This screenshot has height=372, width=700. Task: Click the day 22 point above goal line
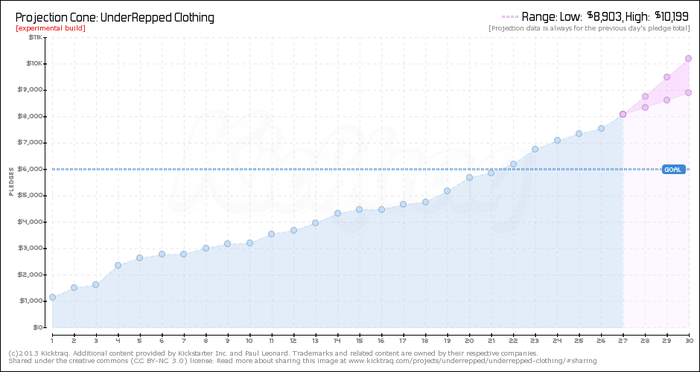click(513, 164)
